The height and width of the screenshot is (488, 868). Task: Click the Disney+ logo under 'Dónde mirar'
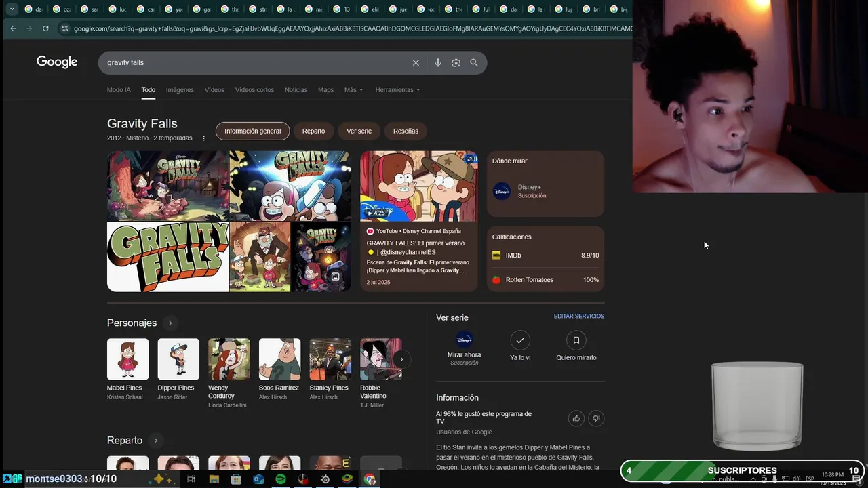click(502, 191)
